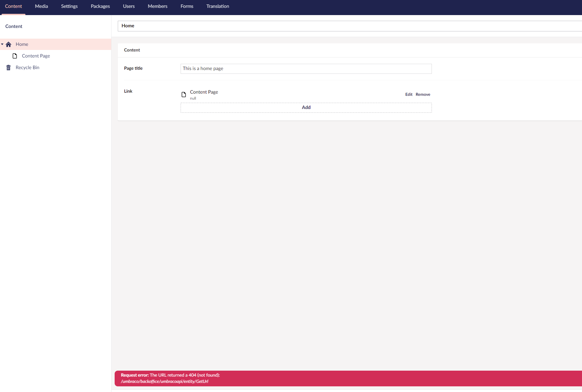Open the Forms section
The image size is (582, 392).
(187, 6)
